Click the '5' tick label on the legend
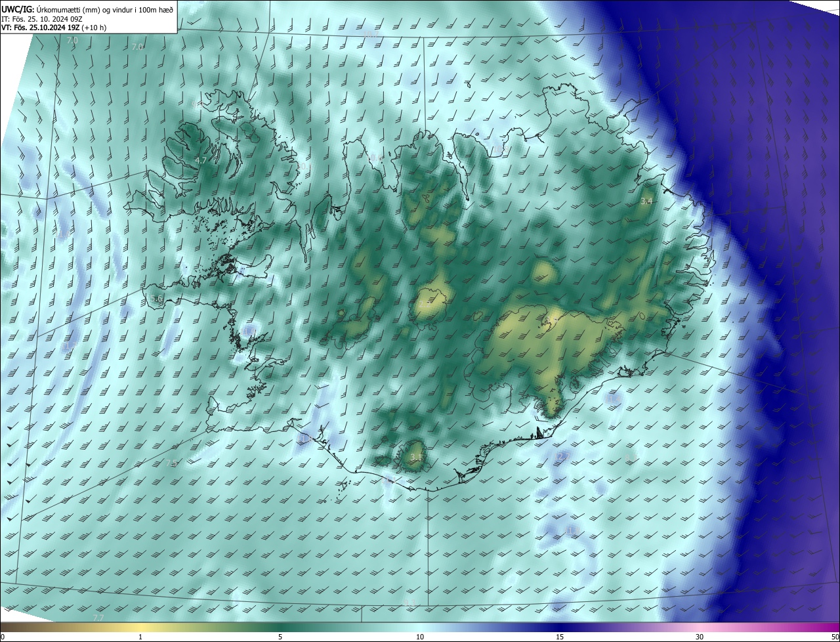Screen dimensions: 840x642 click(x=280, y=637)
